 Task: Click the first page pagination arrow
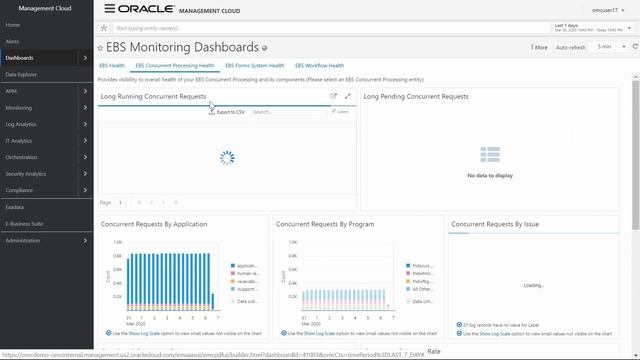point(139,202)
